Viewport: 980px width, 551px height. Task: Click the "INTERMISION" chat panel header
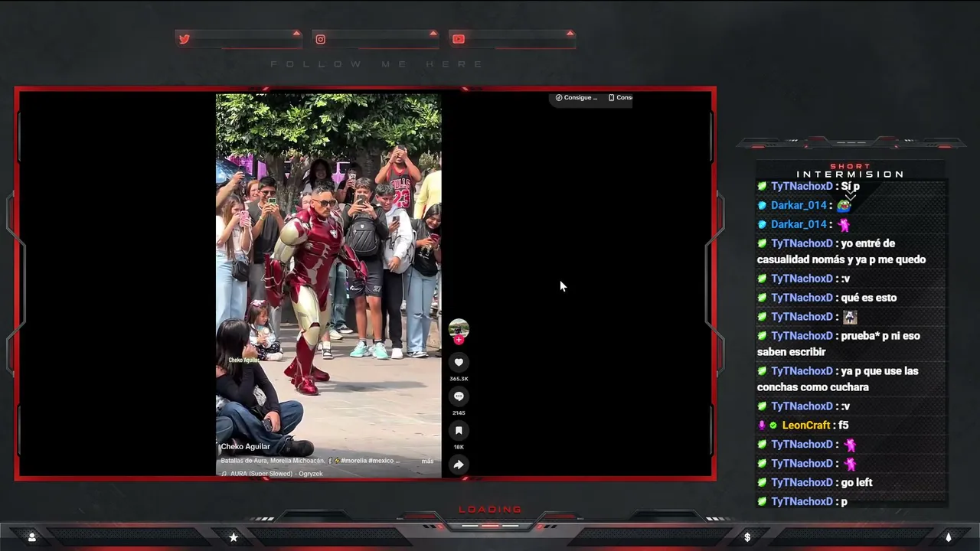(x=850, y=174)
